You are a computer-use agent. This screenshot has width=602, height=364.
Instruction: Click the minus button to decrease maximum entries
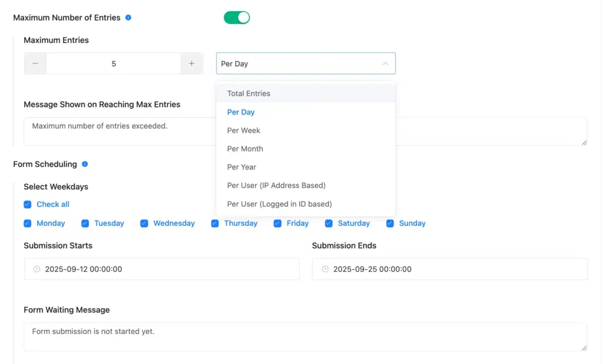tap(35, 64)
